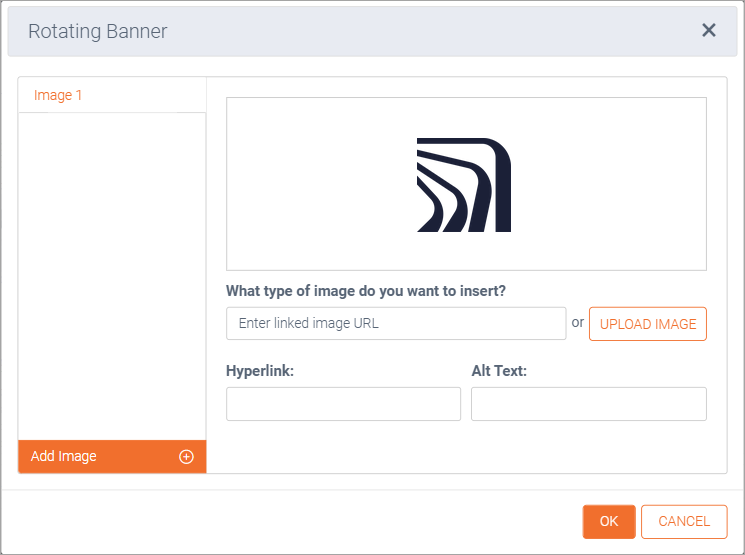Click the 'or' text beside UPLOAD IMAGE
745x555 pixels.
point(577,323)
